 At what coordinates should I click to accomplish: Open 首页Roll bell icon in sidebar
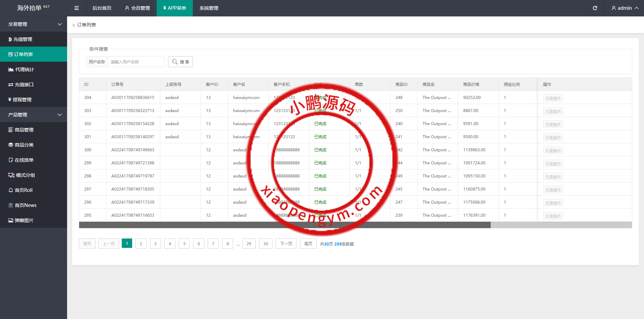coord(11,190)
